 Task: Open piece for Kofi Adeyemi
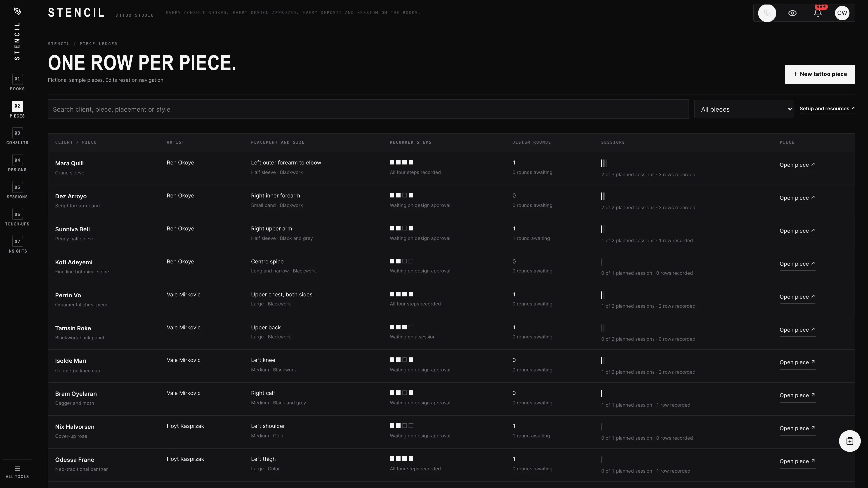[797, 264]
